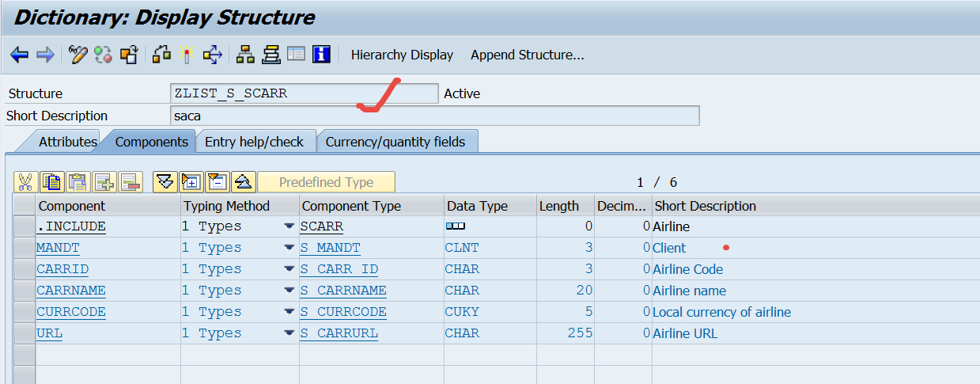Open Typing Method dropdown for CARRNAME row
980x384 pixels.
click(x=289, y=291)
